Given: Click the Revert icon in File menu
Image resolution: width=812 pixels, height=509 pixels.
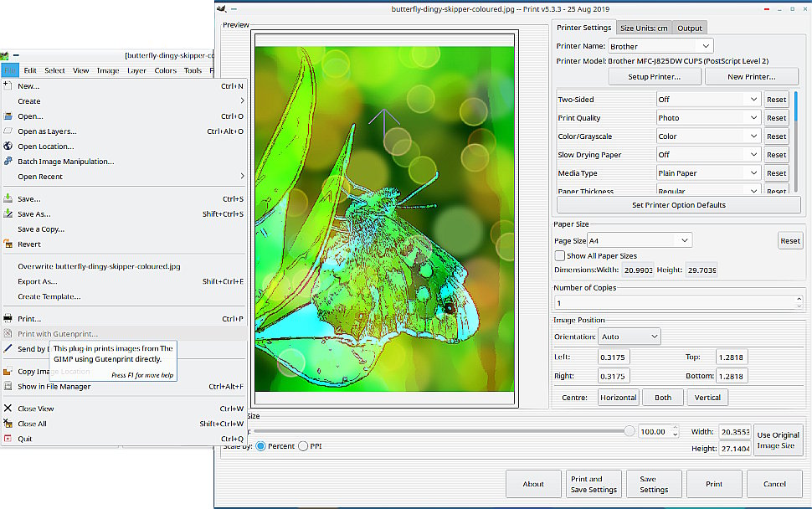Looking at the screenshot, I should click(x=8, y=244).
